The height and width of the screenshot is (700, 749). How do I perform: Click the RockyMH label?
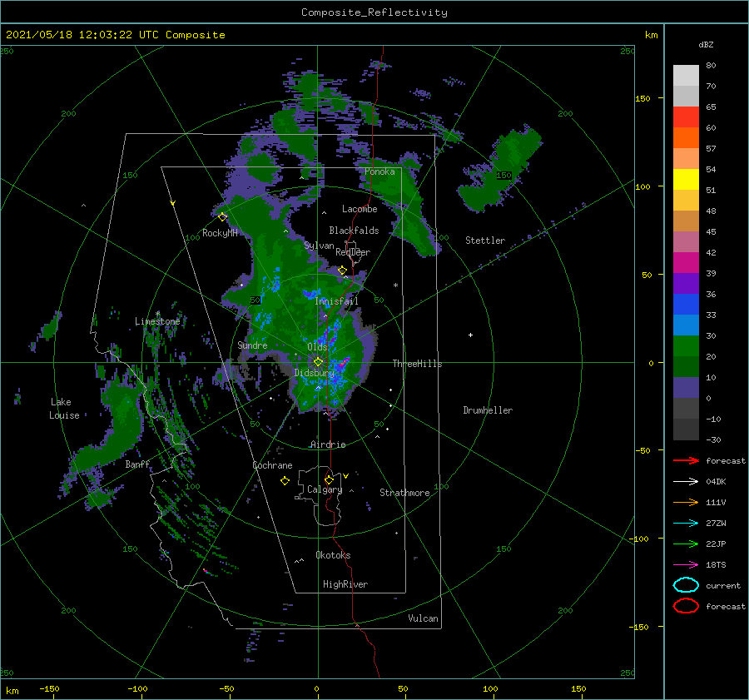click(x=220, y=233)
